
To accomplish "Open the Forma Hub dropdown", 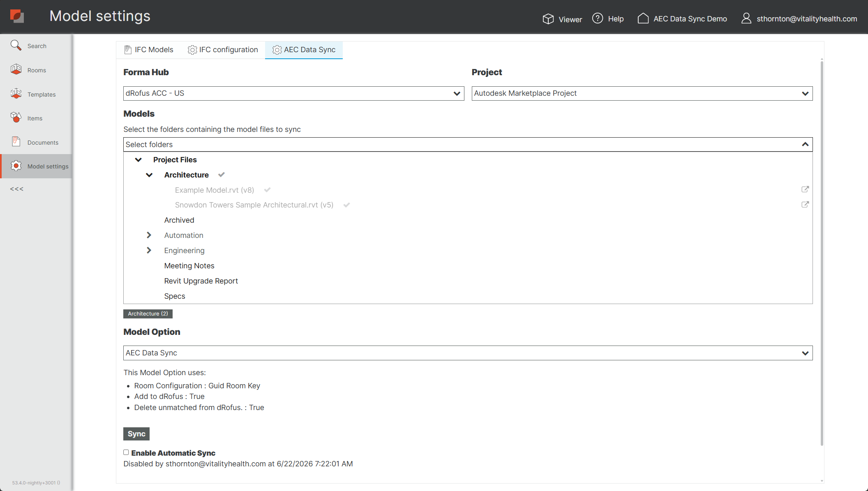I will [293, 93].
